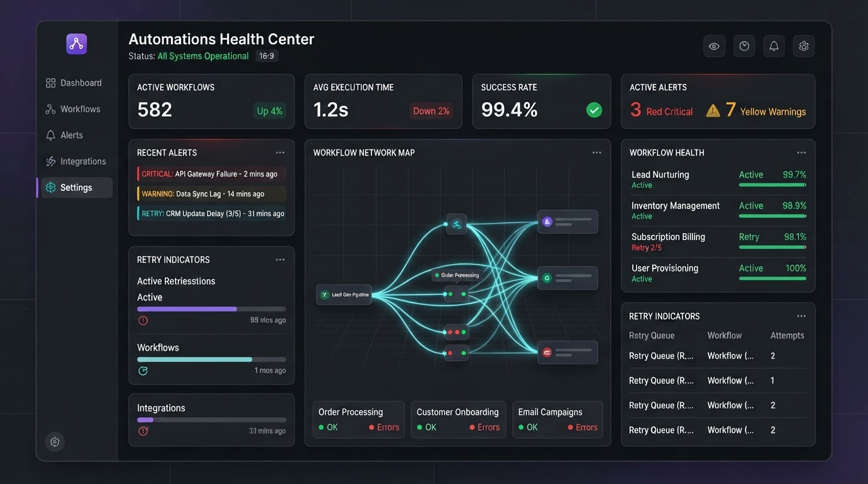Open the Subscription Billing workflow row

718,241
